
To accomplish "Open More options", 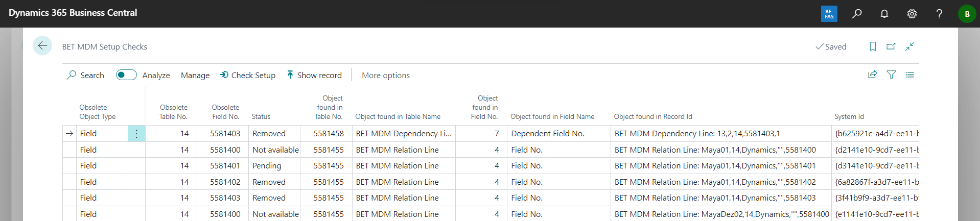I will (386, 75).
